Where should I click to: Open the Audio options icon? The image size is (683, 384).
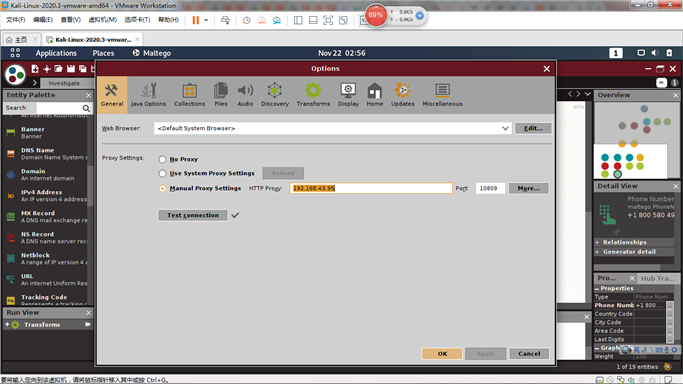pos(245,94)
